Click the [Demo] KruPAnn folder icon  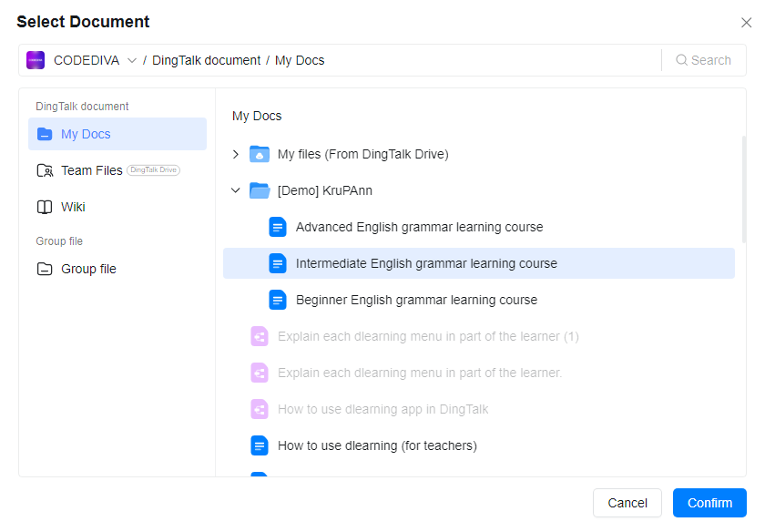(260, 190)
